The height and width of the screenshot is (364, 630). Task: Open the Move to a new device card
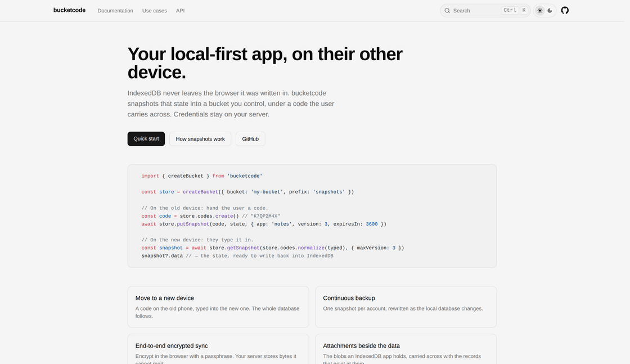point(218,307)
